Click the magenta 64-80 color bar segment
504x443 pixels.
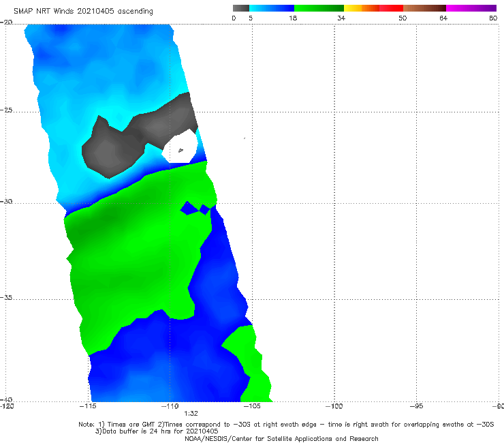click(x=471, y=8)
